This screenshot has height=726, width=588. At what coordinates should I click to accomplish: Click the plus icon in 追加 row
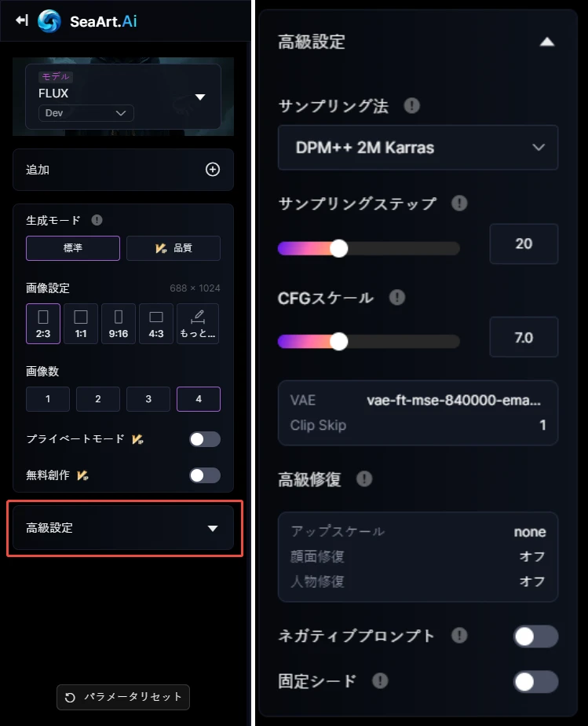[x=212, y=170]
